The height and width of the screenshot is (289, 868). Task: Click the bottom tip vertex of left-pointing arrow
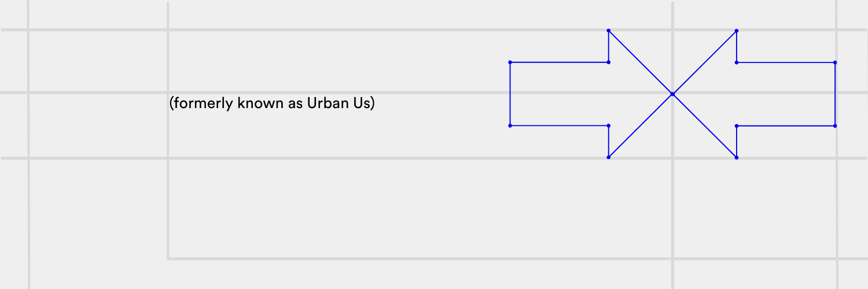point(736,157)
